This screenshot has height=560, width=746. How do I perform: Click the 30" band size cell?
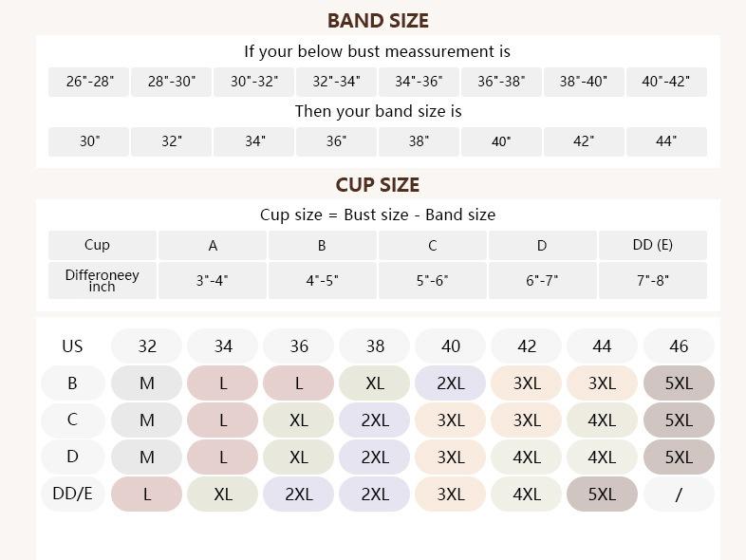89,141
